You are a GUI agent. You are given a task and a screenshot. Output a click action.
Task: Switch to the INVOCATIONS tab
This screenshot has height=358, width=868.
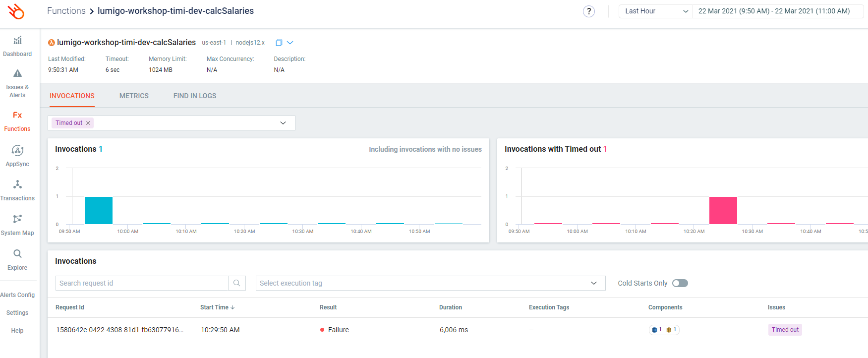72,96
